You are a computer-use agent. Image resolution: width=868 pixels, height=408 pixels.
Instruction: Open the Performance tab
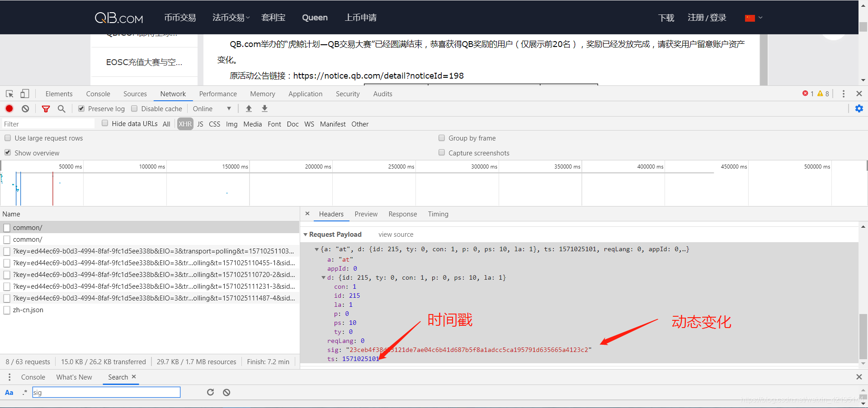[x=218, y=94]
